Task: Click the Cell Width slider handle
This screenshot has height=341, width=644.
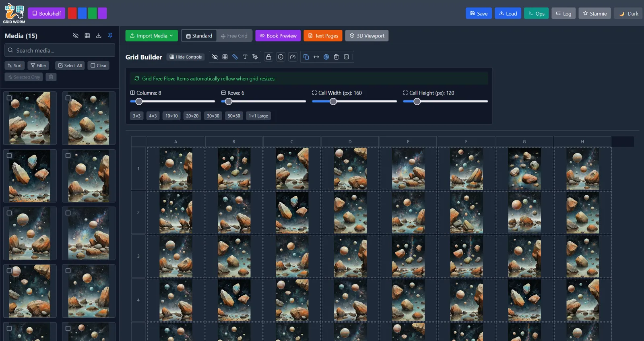Action: (x=333, y=101)
